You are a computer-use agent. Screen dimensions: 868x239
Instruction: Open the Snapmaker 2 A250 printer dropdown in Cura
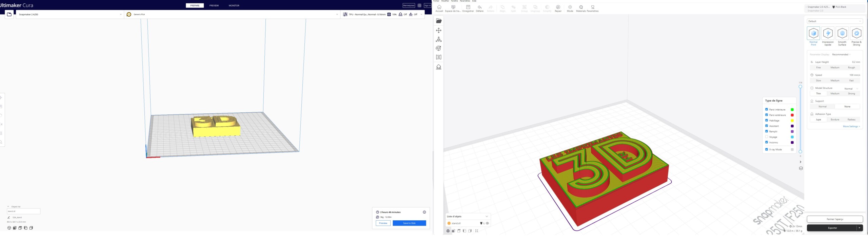70,14
